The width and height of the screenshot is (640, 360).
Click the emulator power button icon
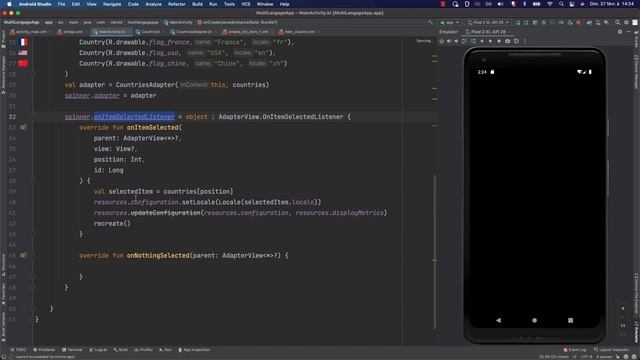click(x=442, y=41)
